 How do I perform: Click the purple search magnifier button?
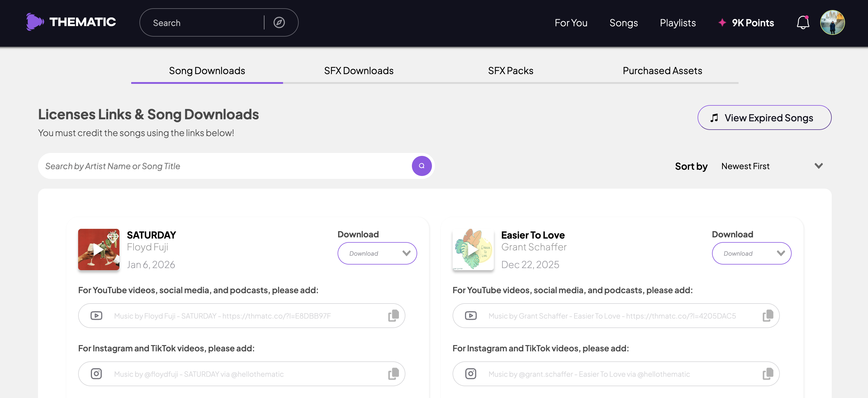click(422, 166)
